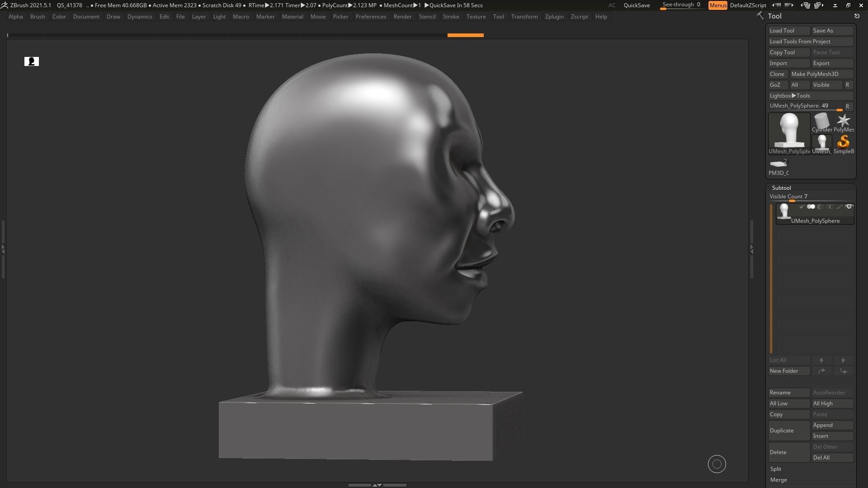Toggle the subtool intersection boolean icon
The image size is (868, 488).
(x=830, y=207)
